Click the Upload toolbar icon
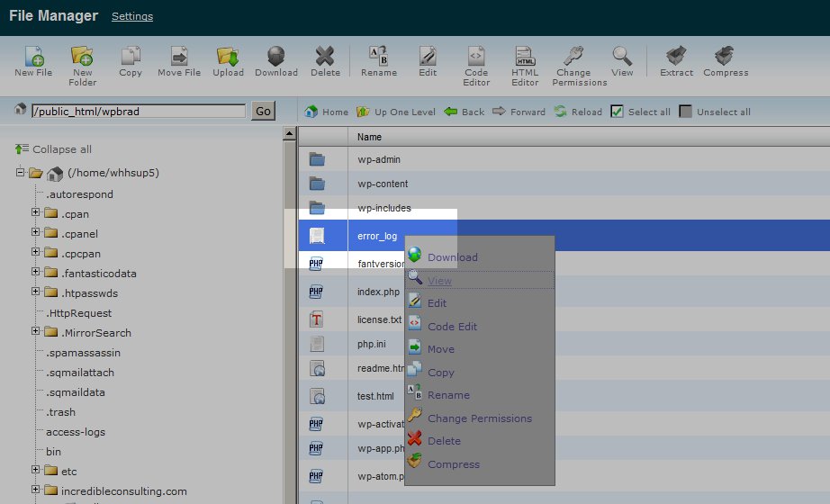This screenshot has width=830, height=504. click(x=228, y=58)
